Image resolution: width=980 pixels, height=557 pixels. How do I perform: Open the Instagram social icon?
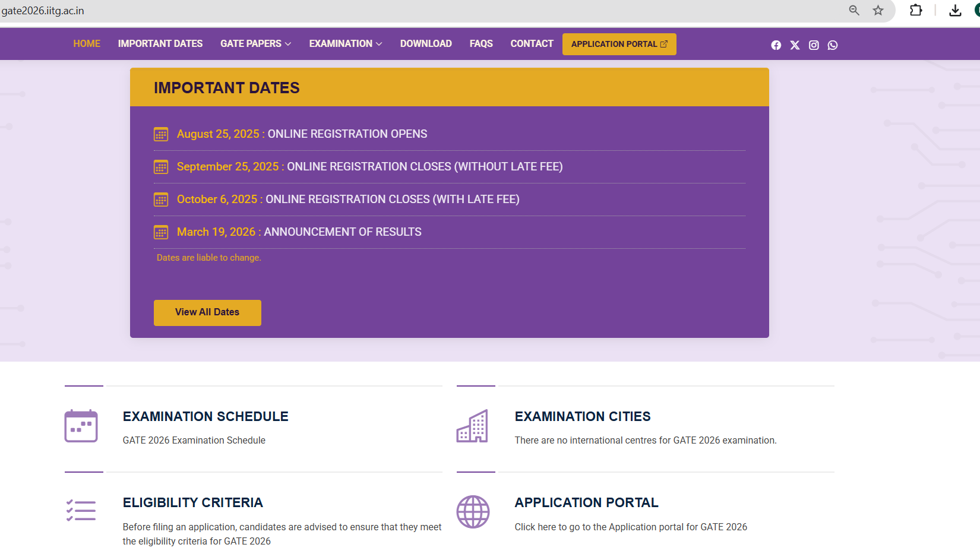point(814,45)
